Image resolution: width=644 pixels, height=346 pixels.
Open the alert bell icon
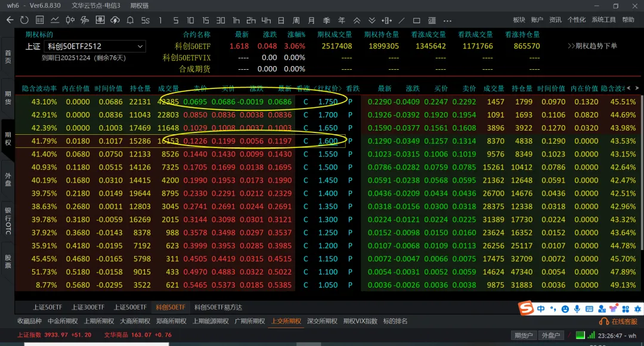click(x=130, y=20)
